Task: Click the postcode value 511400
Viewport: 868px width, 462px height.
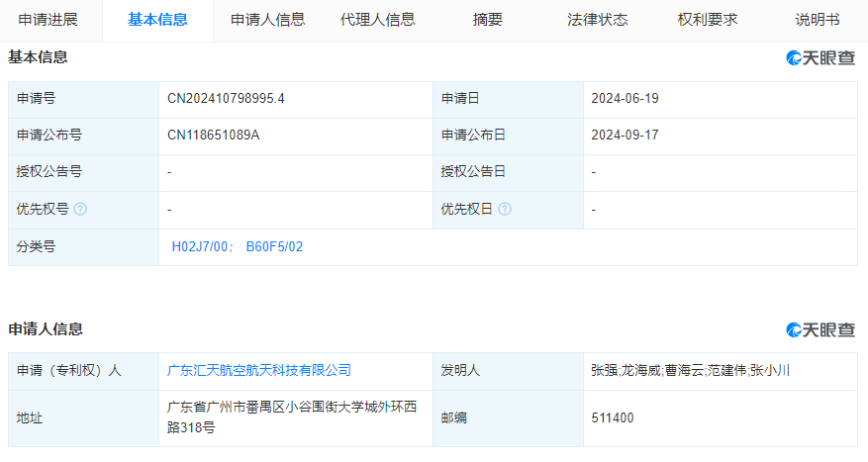Action: [x=612, y=417]
